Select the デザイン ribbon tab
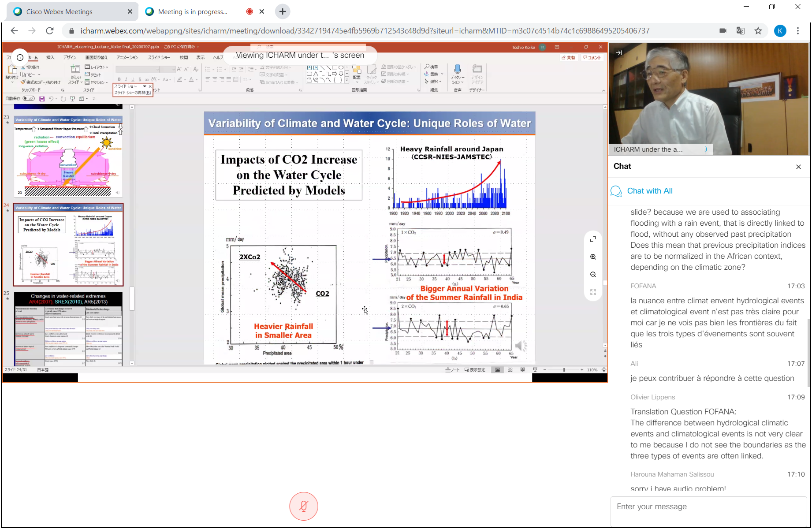Viewport: 812px width, 529px height. [70, 58]
